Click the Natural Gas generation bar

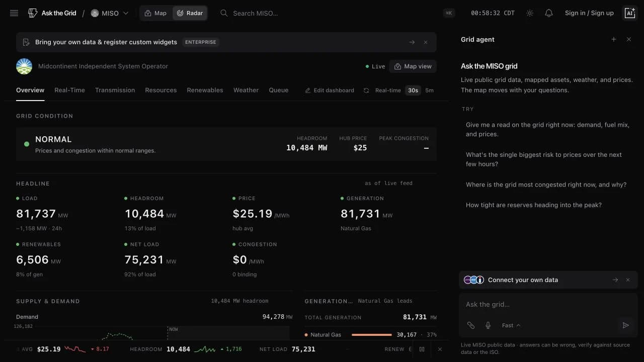pos(372,335)
